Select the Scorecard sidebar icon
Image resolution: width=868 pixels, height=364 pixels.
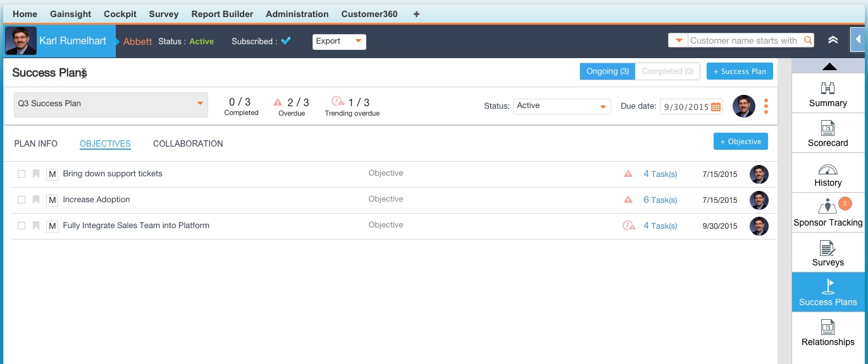coord(828,133)
